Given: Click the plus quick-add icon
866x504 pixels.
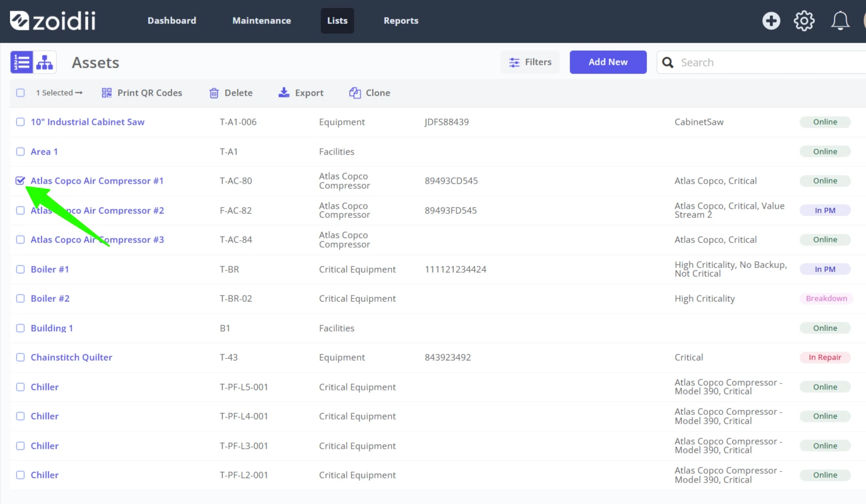Looking at the screenshot, I should click(x=771, y=21).
